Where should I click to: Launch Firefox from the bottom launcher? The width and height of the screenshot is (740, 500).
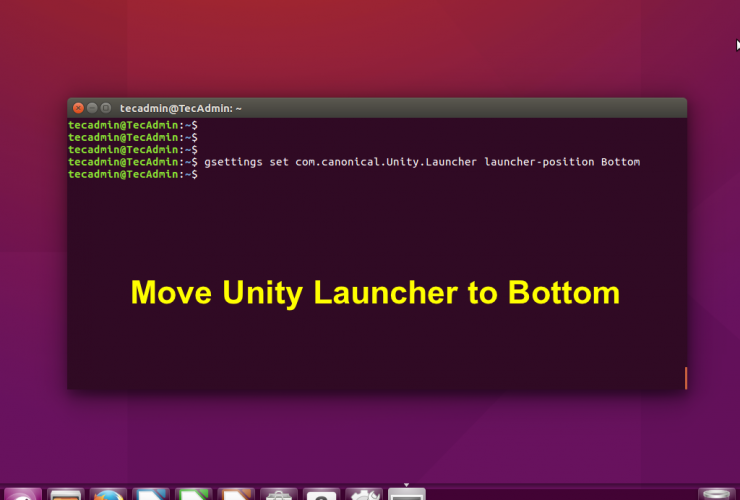pos(108,493)
